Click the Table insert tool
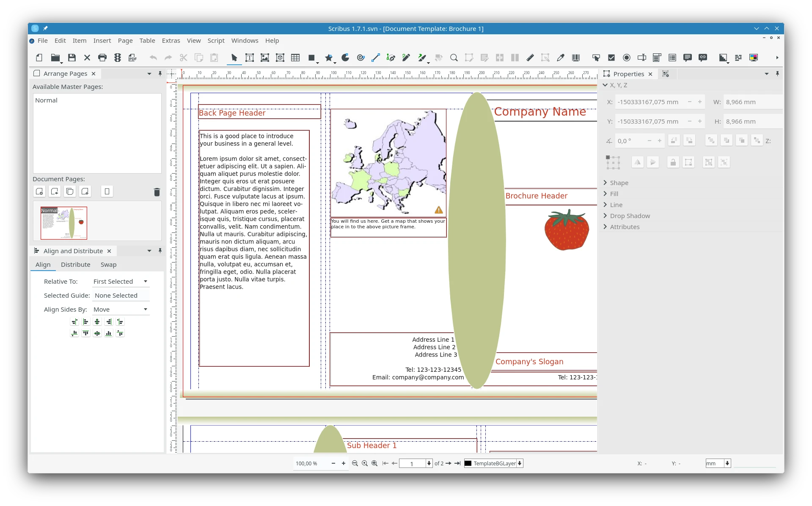 (x=295, y=58)
